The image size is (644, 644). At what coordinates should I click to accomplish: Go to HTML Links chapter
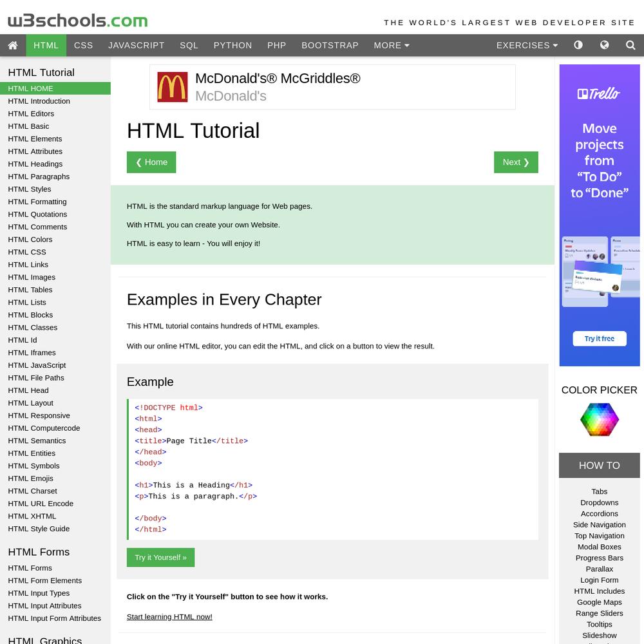point(55,265)
